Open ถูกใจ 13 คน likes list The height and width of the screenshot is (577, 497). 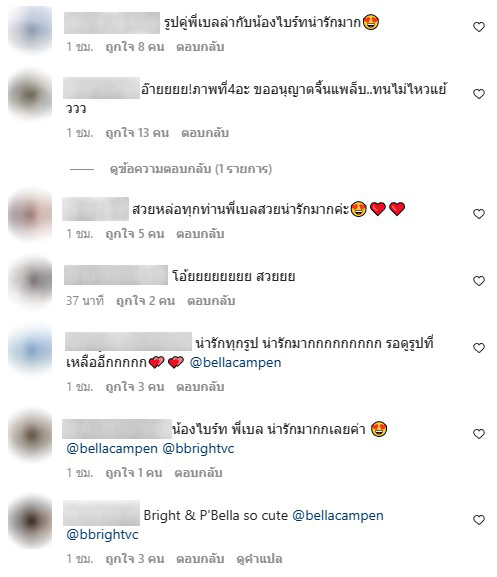click(137, 133)
